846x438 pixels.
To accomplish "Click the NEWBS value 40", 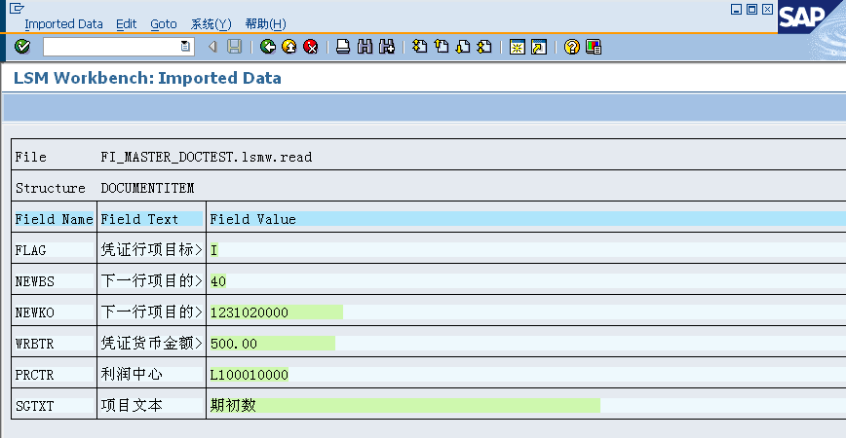I will pyautogui.click(x=218, y=281).
